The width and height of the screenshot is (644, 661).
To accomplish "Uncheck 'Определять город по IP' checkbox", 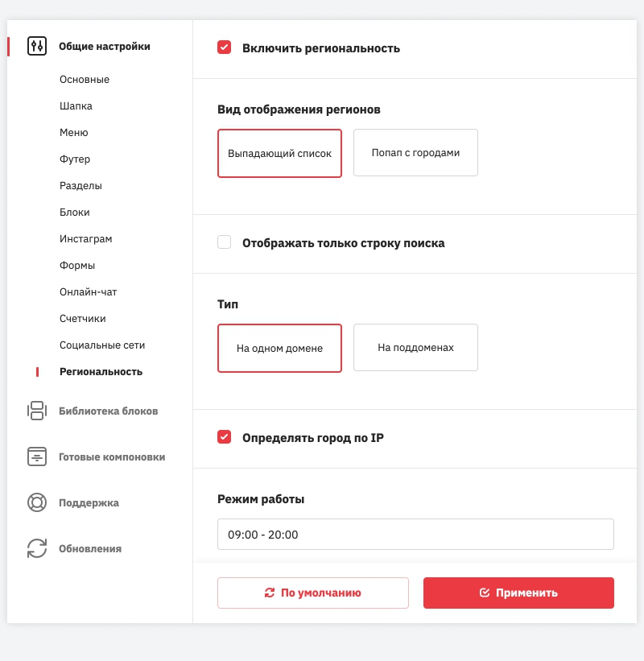I will click(225, 437).
